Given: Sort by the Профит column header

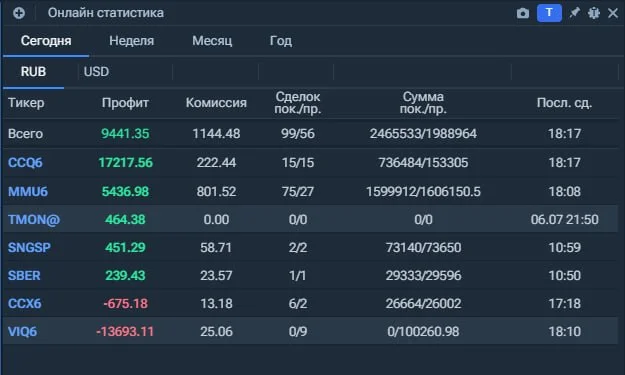Looking at the screenshot, I should pyautogui.click(x=125, y=103).
